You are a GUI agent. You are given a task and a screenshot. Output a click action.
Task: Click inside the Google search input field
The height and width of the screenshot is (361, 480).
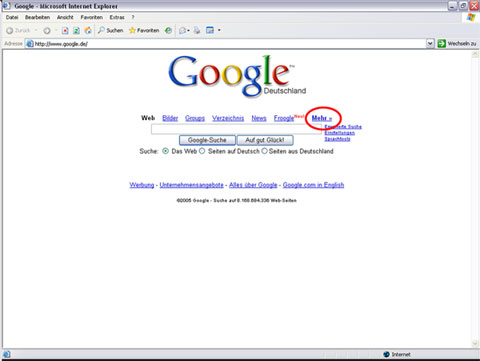coord(236,129)
